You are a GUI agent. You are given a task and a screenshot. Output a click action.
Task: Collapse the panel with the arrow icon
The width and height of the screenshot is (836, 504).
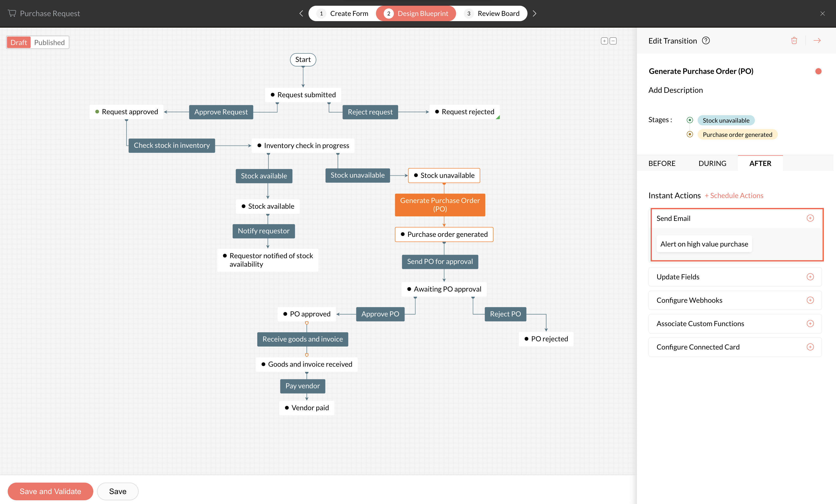817,41
